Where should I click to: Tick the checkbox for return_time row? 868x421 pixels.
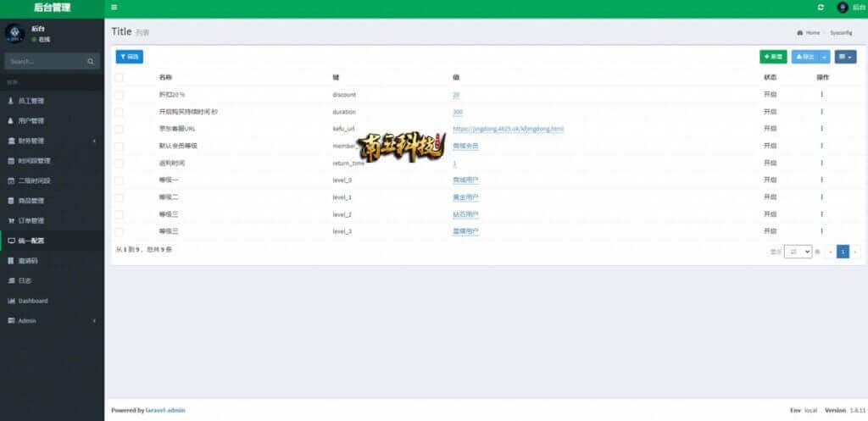[x=120, y=163]
